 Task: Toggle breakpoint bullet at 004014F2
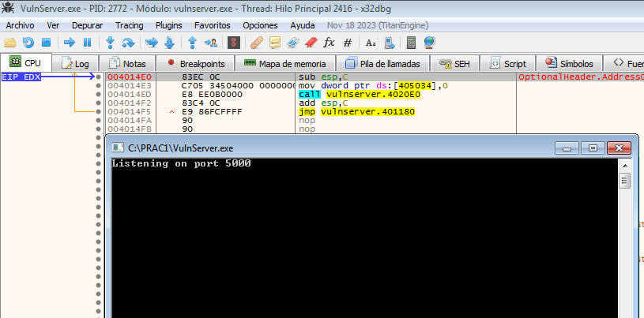[x=98, y=103]
